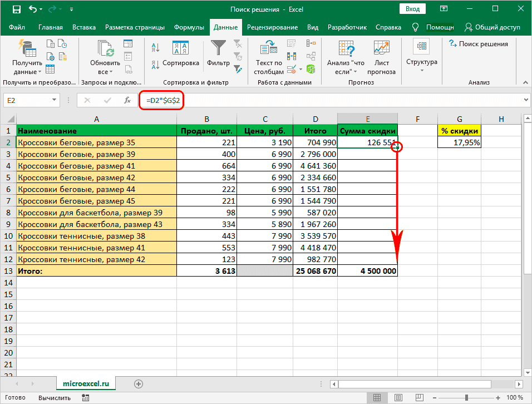The width and height of the screenshot is (532, 404).
Task: Switch to the Главная tab
Action: pos(51,27)
